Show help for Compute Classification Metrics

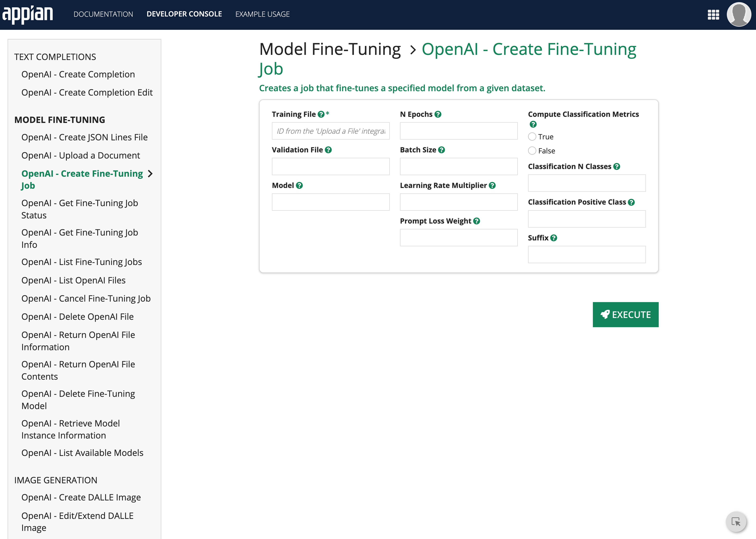pyautogui.click(x=533, y=125)
